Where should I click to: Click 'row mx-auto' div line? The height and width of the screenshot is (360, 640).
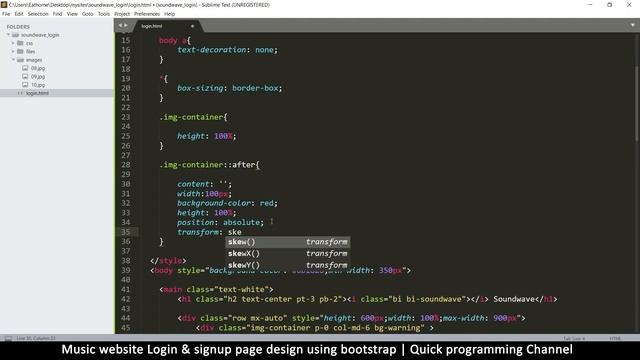351,318
